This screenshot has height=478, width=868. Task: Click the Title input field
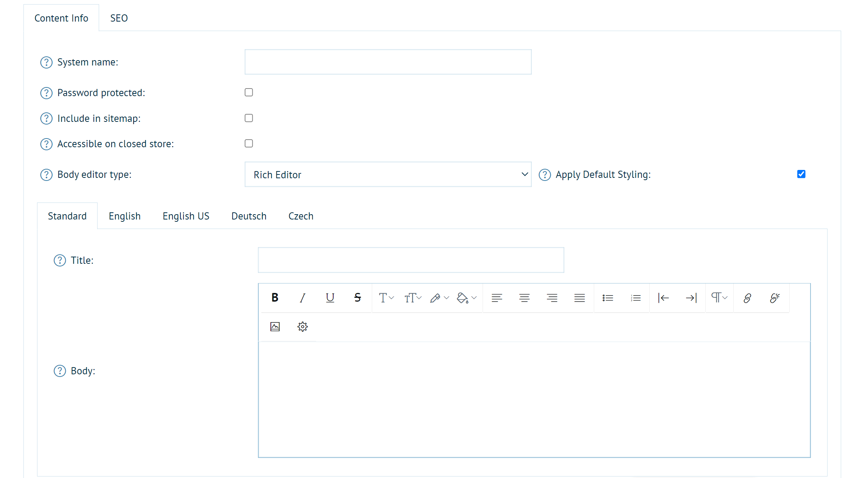411,260
